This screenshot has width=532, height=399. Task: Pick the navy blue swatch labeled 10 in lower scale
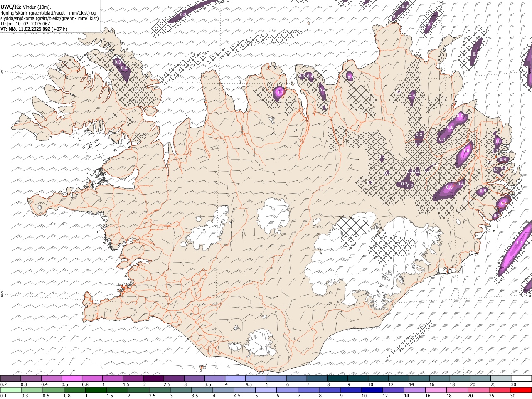372,390
